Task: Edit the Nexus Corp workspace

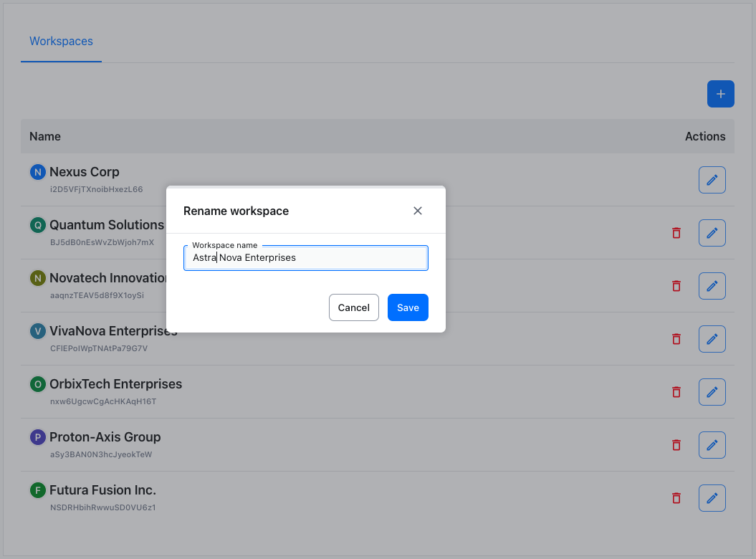Action: 712,180
